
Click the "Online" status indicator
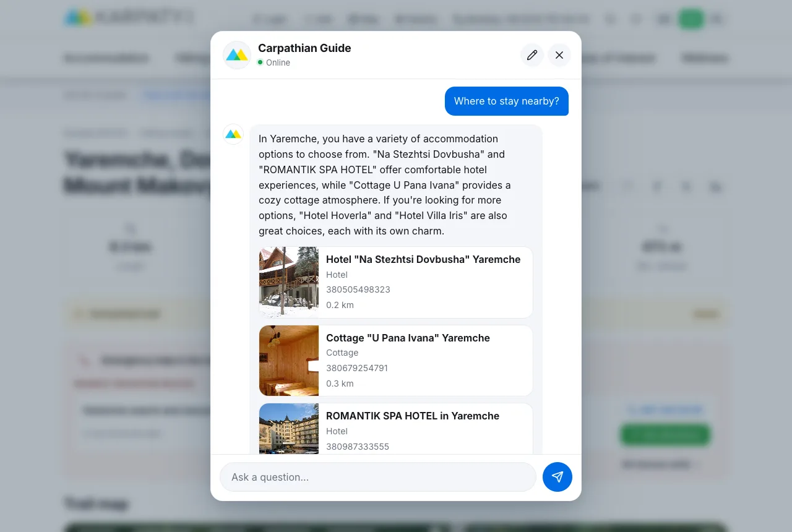pos(273,62)
